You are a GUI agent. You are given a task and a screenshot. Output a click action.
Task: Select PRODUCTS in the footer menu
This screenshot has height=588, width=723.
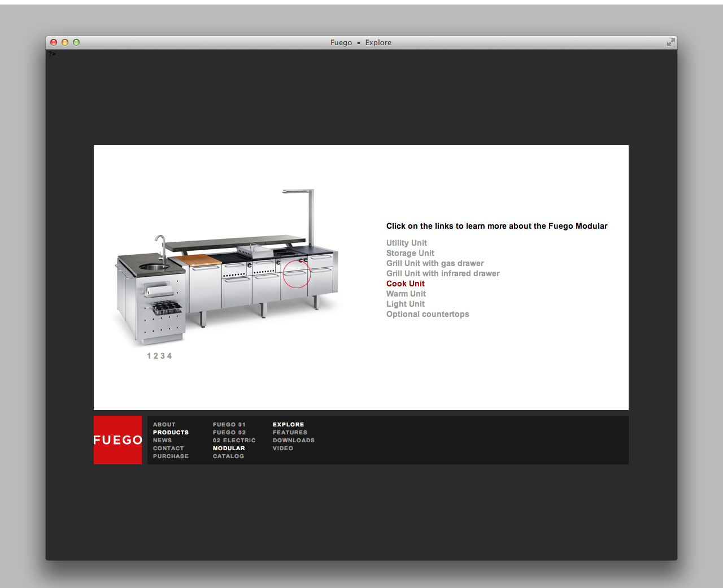[171, 432]
